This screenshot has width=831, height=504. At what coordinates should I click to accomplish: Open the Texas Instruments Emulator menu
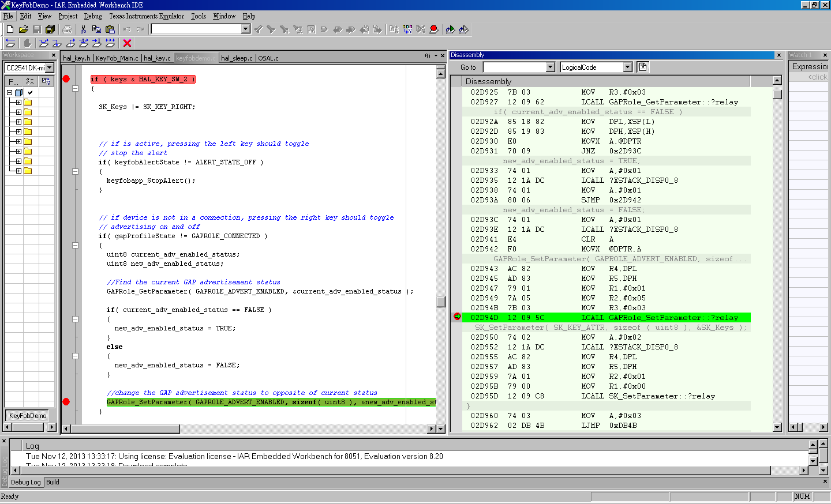click(147, 16)
